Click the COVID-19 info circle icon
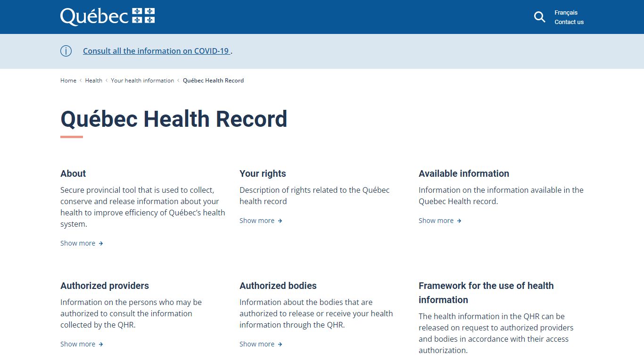Image resolution: width=644 pixels, height=362 pixels. click(x=66, y=51)
